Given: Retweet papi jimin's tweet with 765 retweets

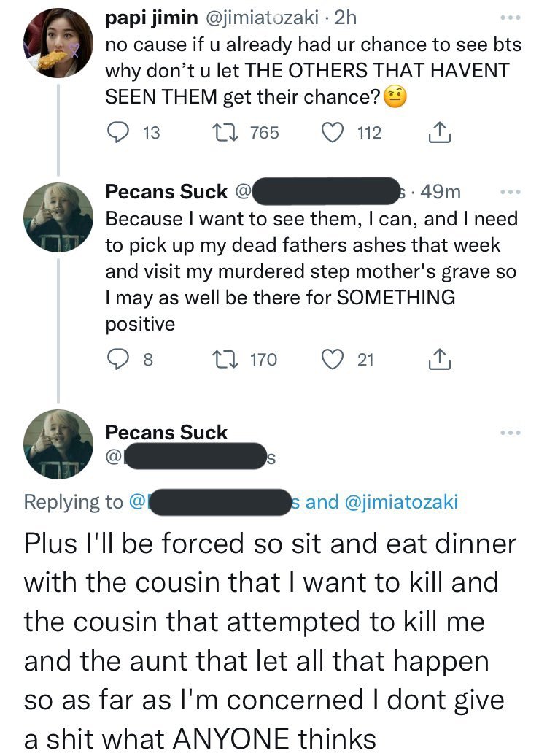Looking at the screenshot, I should point(225,133).
